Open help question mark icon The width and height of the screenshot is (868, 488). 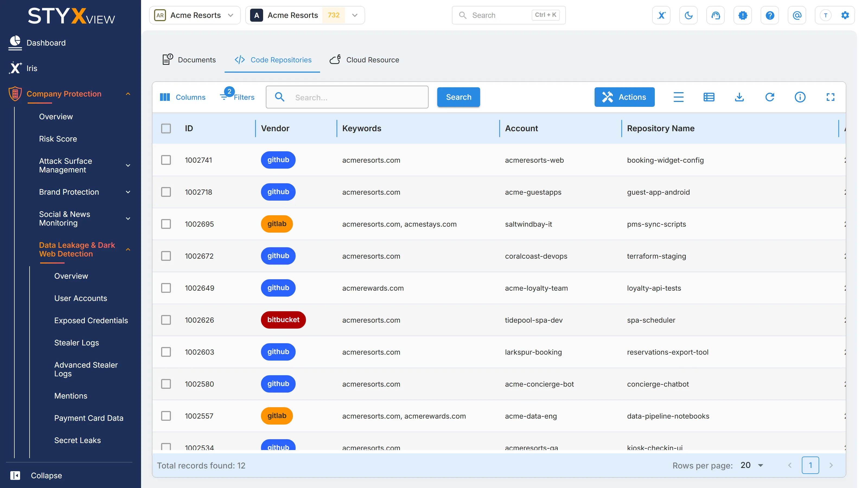pos(770,15)
